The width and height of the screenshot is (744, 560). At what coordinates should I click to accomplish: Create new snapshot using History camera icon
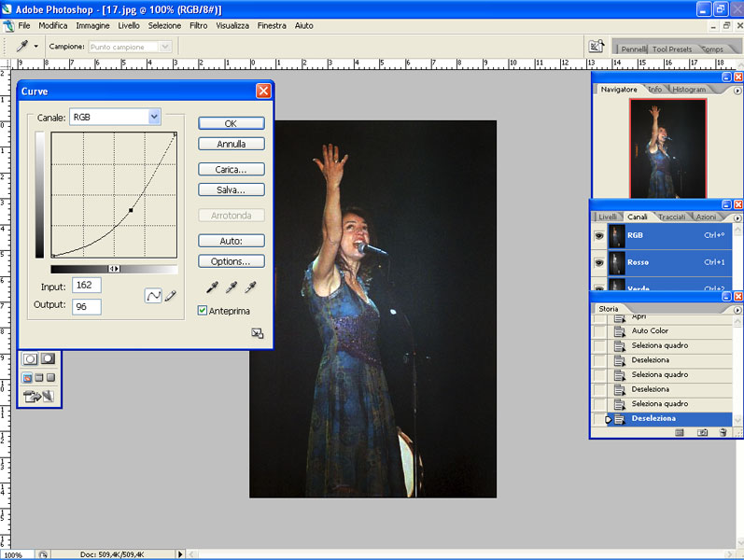pyautogui.click(x=702, y=432)
